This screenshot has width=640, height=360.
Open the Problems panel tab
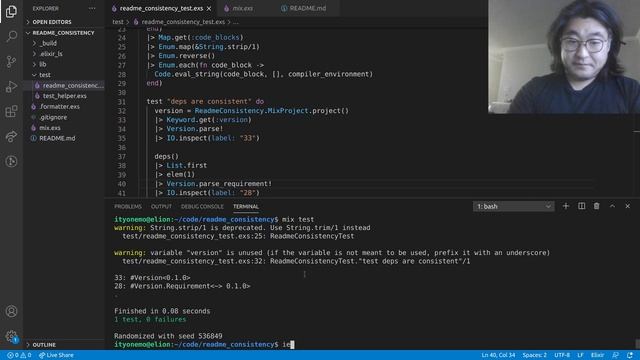point(128,207)
